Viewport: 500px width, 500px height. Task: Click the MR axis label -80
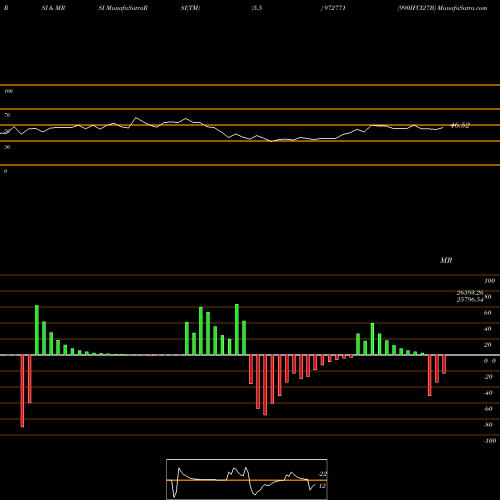[488, 425]
